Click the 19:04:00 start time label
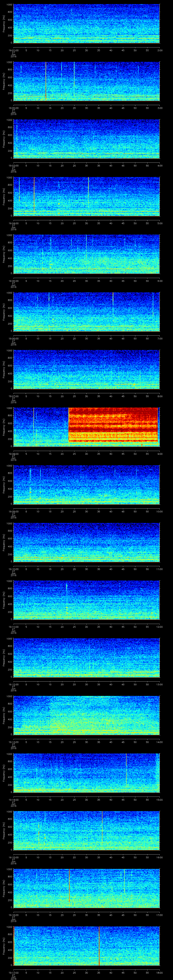 [13, 223]
